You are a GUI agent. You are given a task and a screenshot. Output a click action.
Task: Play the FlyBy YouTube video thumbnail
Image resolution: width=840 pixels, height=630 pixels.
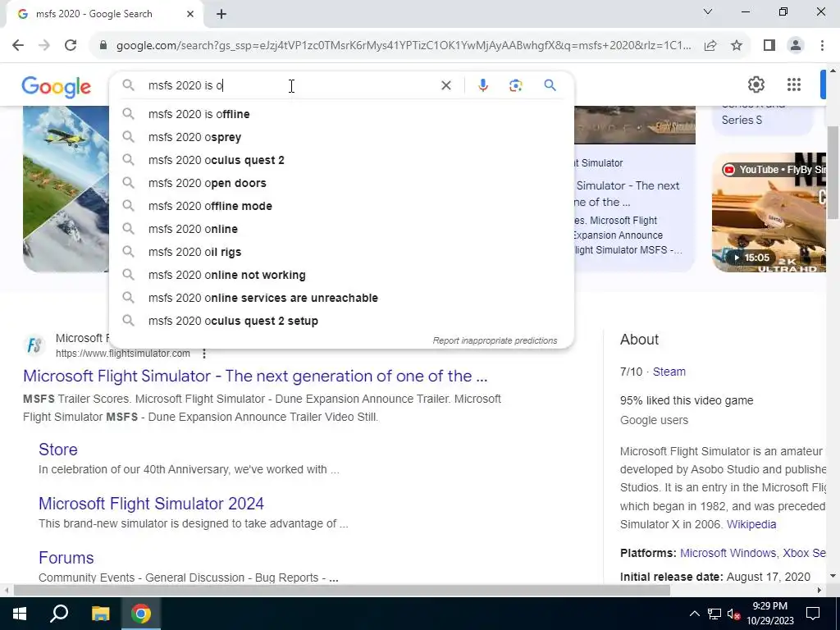(769, 212)
